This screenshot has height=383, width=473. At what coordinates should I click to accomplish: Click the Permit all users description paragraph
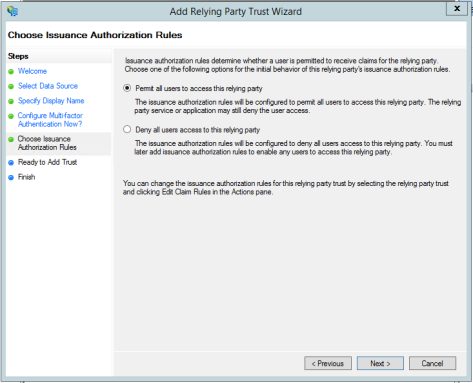298,106
